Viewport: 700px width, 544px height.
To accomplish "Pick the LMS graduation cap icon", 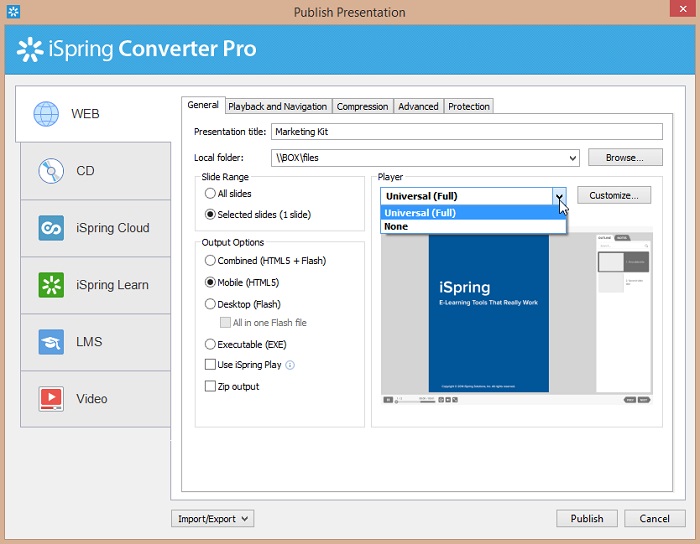I will pyautogui.click(x=51, y=342).
